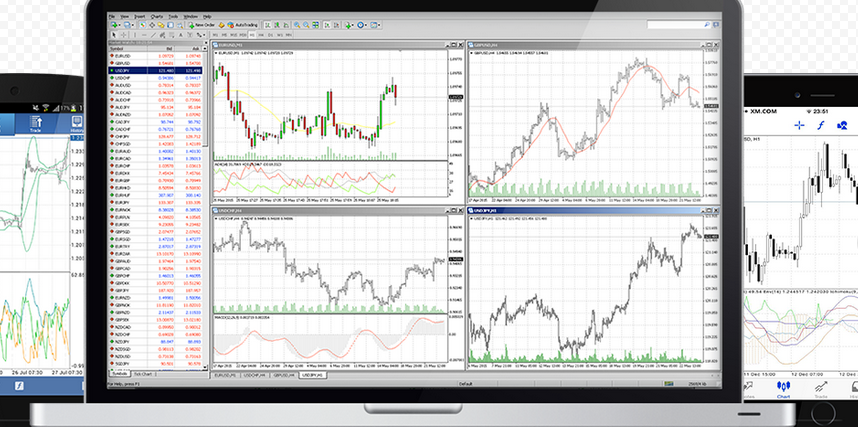Switch to the USDJPY,H1 chart tab

coord(314,375)
